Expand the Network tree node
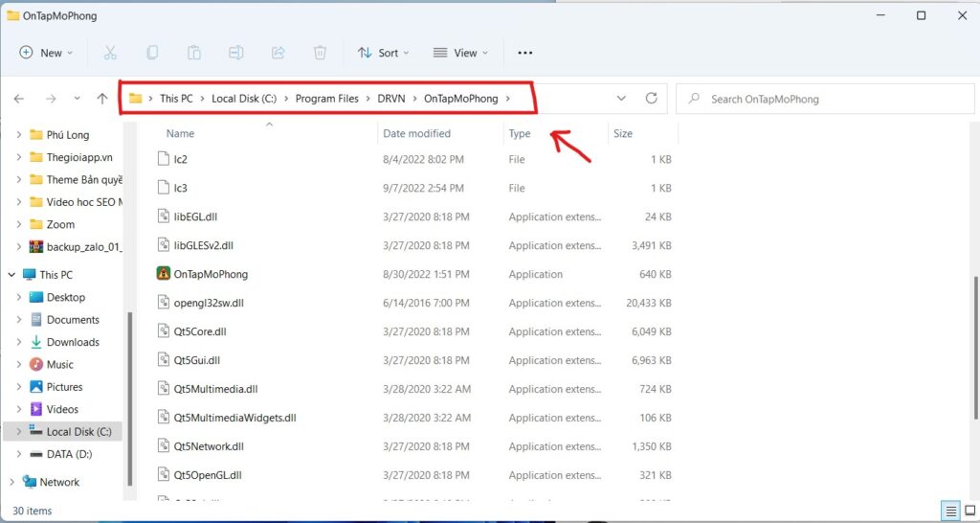 coord(11,483)
